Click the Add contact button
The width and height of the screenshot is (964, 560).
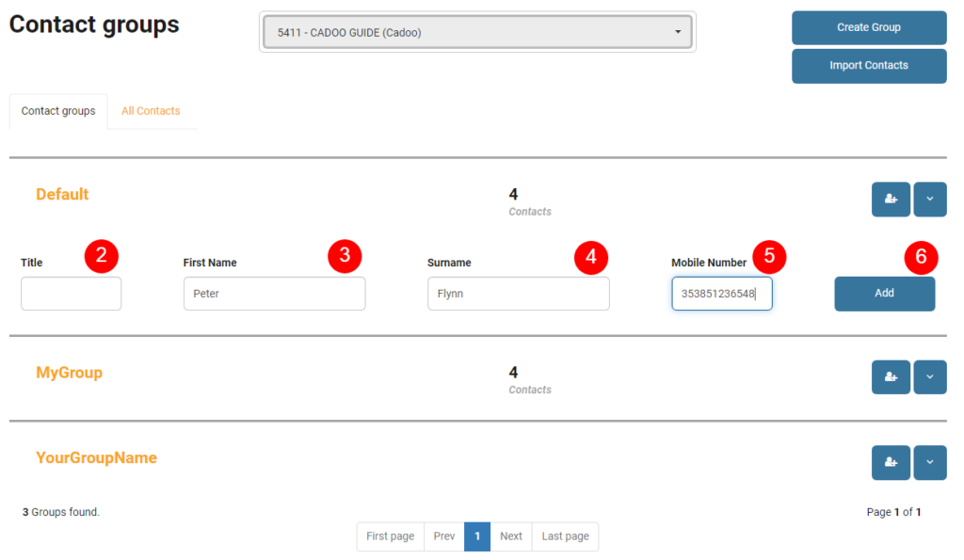(884, 294)
